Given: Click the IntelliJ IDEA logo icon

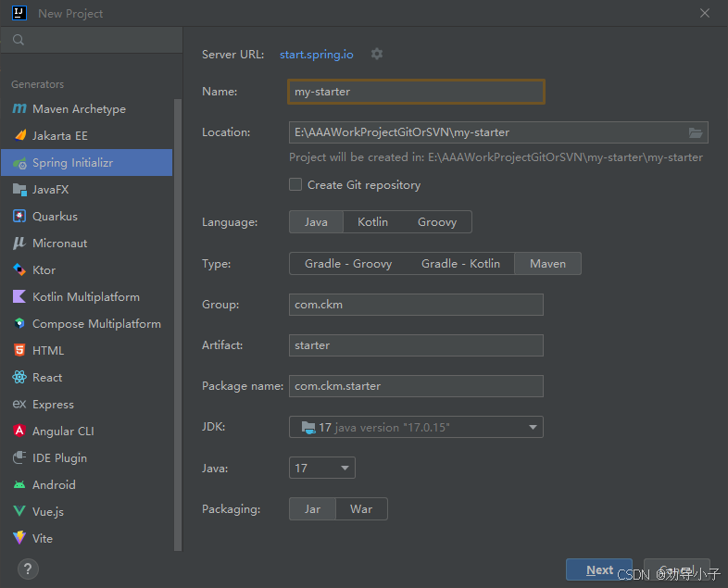Looking at the screenshot, I should click(x=19, y=13).
